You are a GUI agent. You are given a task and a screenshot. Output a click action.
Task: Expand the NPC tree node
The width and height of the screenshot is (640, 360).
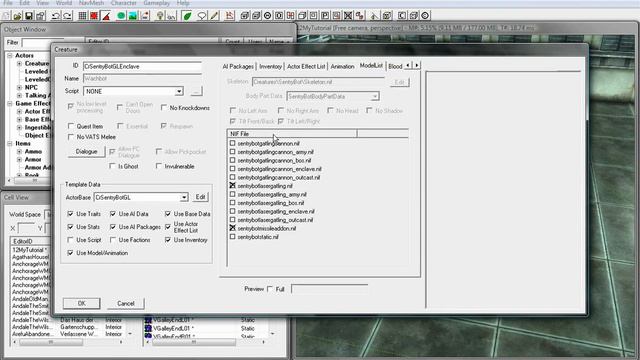pyautogui.click(x=19, y=88)
